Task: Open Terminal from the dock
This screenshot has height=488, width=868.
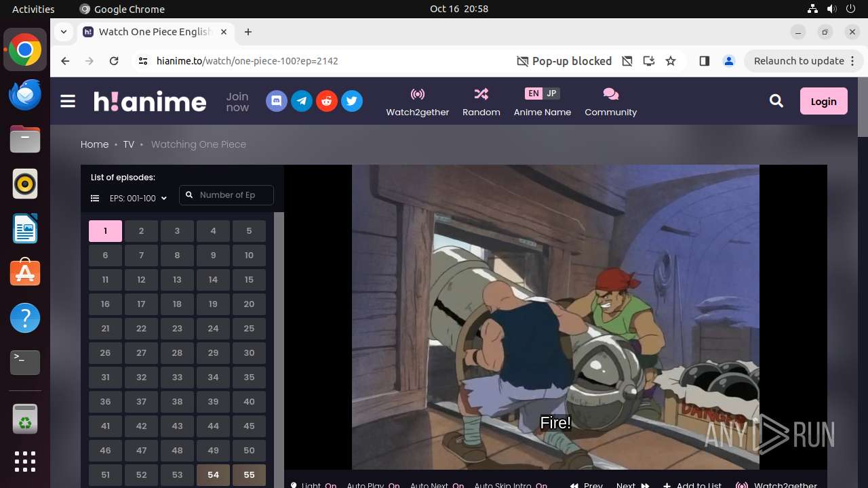Action: coord(25,363)
